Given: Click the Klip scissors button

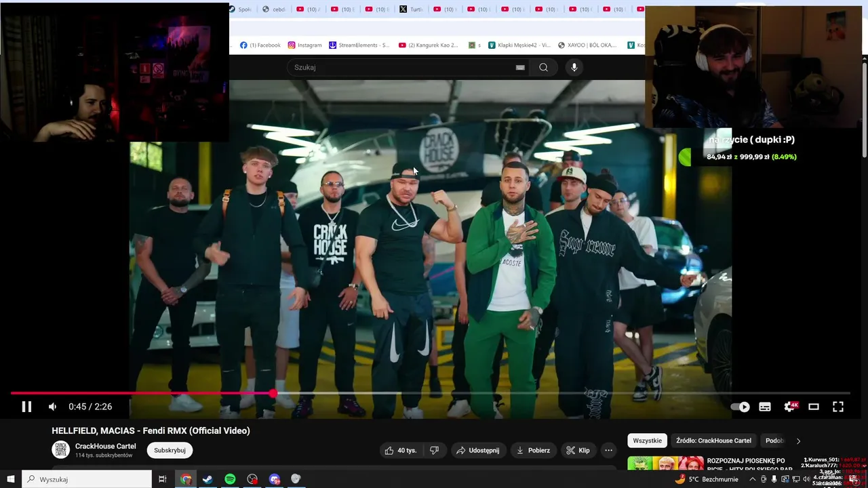Looking at the screenshot, I should (x=578, y=450).
